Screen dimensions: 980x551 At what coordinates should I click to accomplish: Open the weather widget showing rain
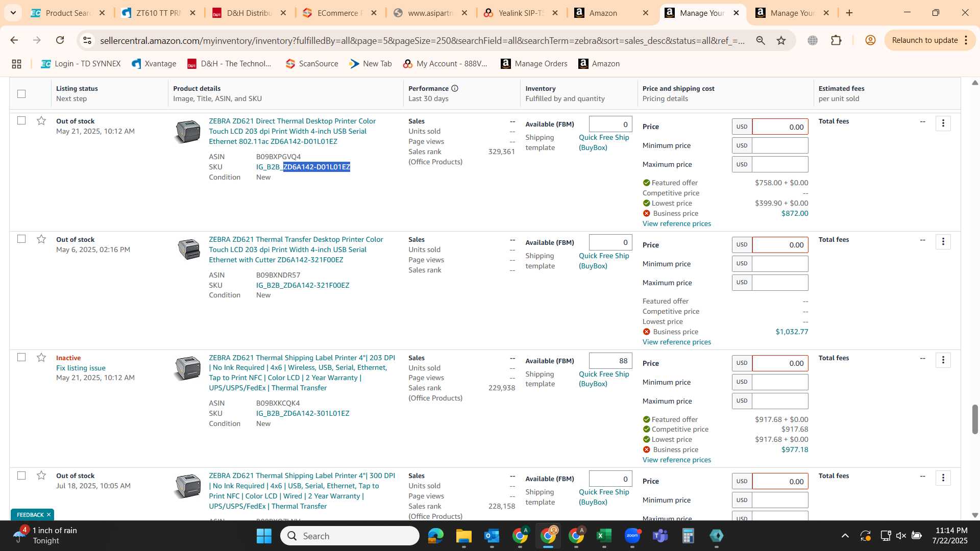(46, 536)
